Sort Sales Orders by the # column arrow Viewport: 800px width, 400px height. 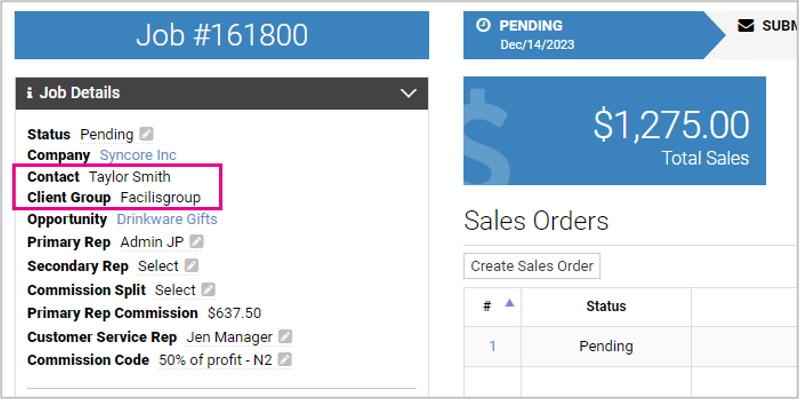[508, 304]
